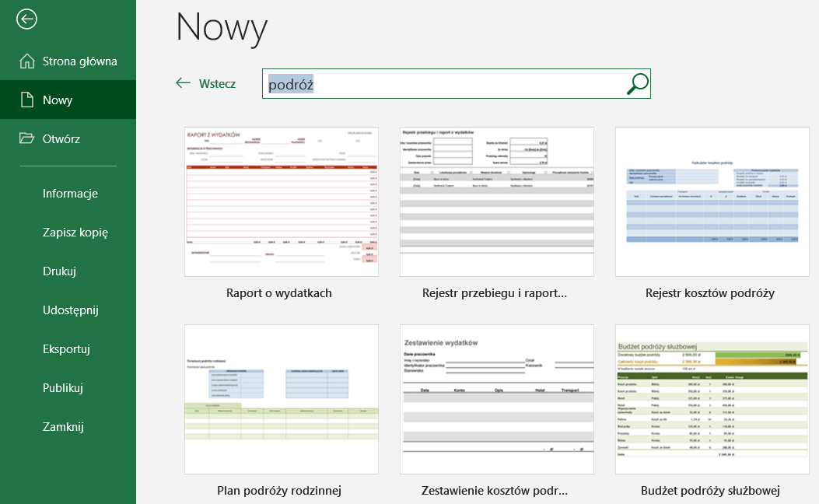This screenshot has height=504, width=819.
Task: Select Publikuj in the sidebar
Action: (63, 388)
